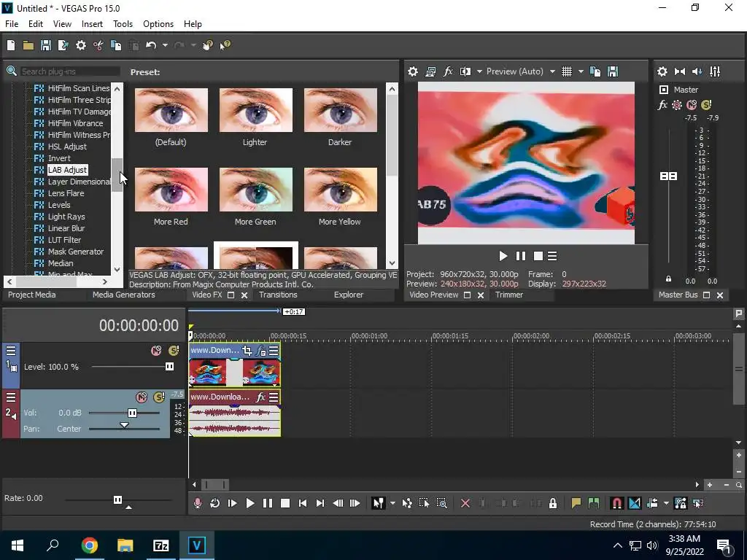
Task: Toggle preview overlays grid icon
Action: coord(566,71)
